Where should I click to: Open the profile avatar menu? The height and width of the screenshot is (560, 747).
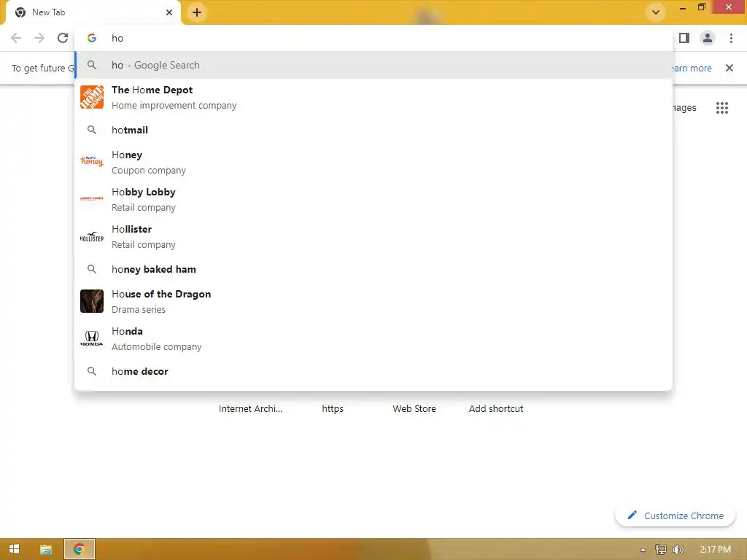pos(708,38)
